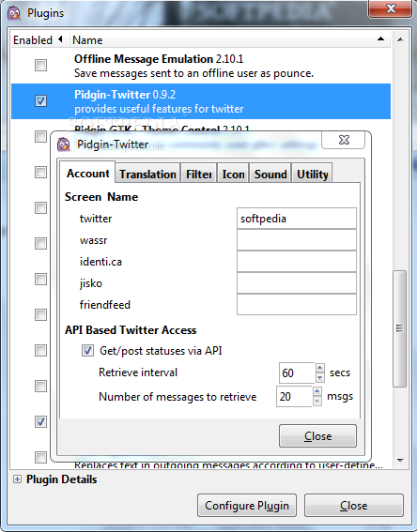Click the wassr screen name field
417x532 pixels.
pos(297,240)
